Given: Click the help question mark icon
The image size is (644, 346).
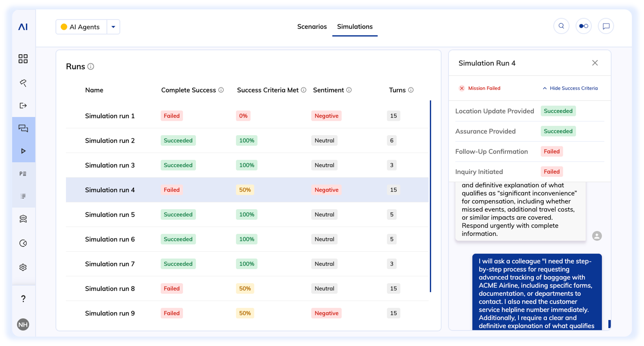Looking at the screenshot, I should [x=23, y=299].
